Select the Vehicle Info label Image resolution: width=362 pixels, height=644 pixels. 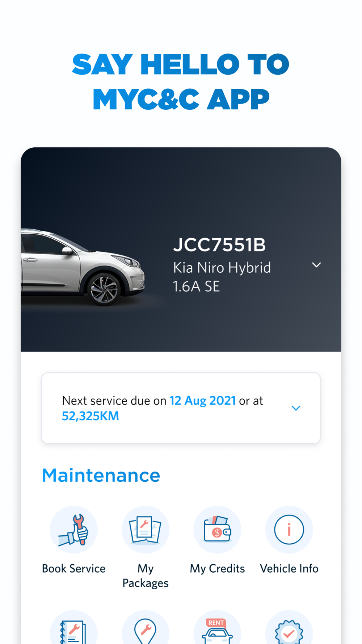[x=289, y=569]
